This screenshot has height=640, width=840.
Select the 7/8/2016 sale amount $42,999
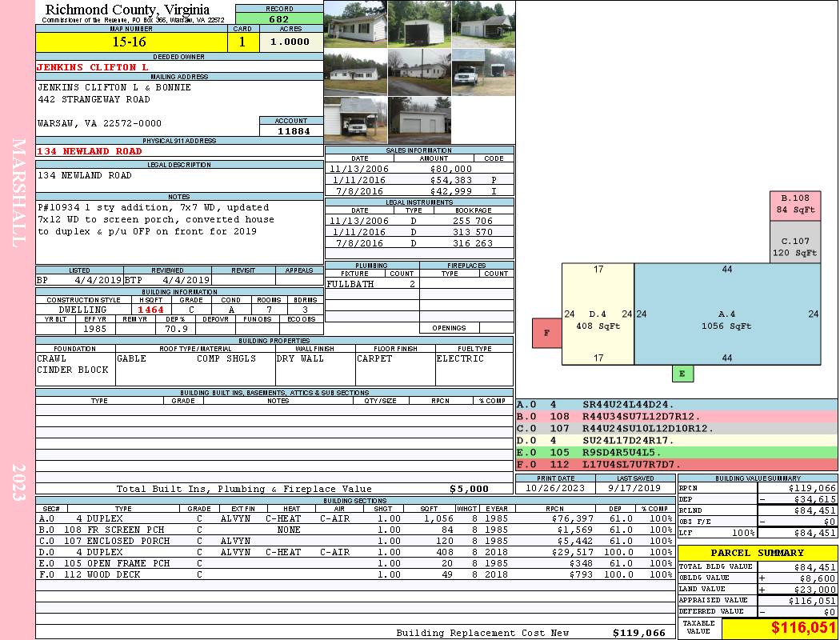pyautogui.click(x=451, y=191)
